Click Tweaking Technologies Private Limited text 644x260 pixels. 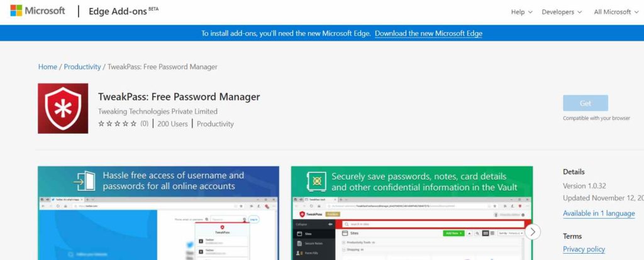click(158, 111)
